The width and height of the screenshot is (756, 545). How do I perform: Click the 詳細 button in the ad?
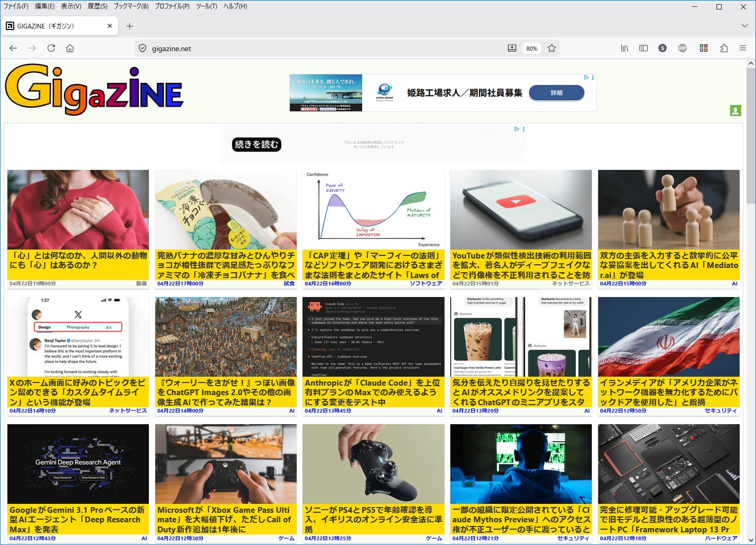click(x=556, y=93)
